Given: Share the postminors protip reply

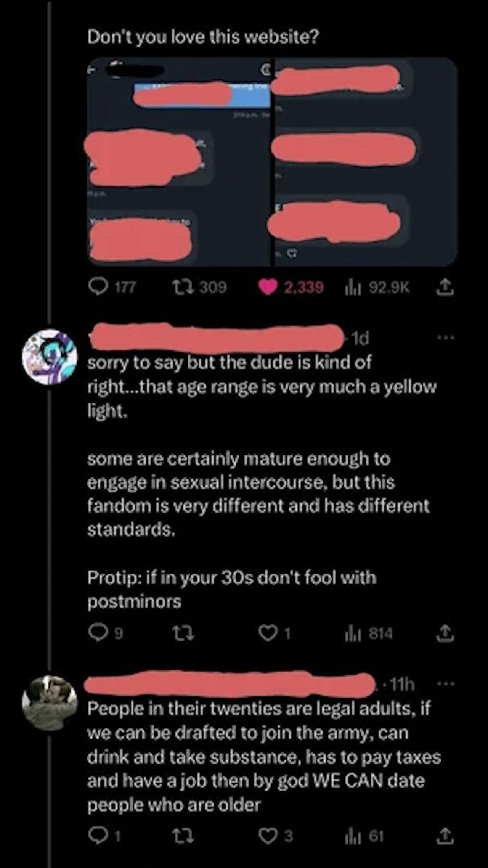Looking at the screenshot, I should click(445, 633).
